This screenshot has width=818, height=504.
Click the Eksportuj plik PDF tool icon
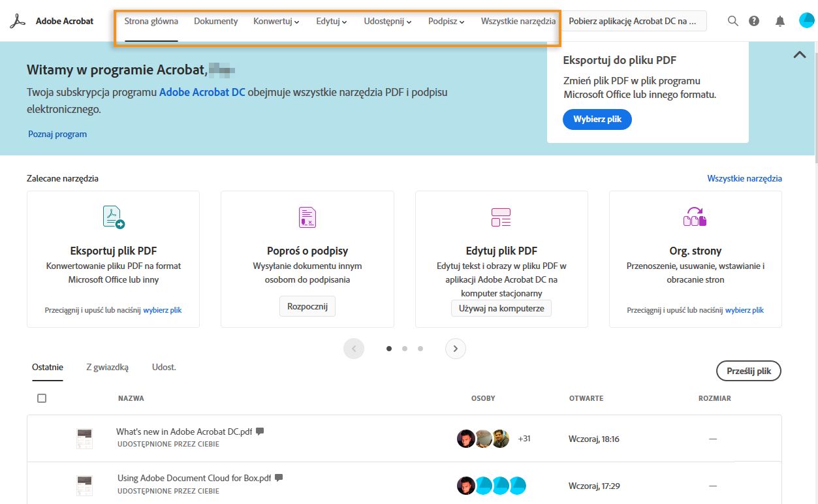114,217
